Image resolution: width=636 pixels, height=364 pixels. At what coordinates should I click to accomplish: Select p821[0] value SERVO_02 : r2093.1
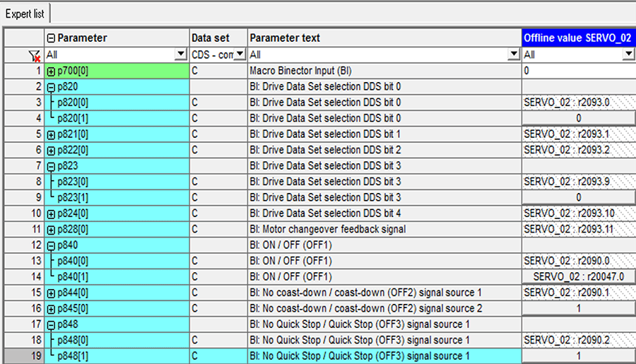coord(579,134)
